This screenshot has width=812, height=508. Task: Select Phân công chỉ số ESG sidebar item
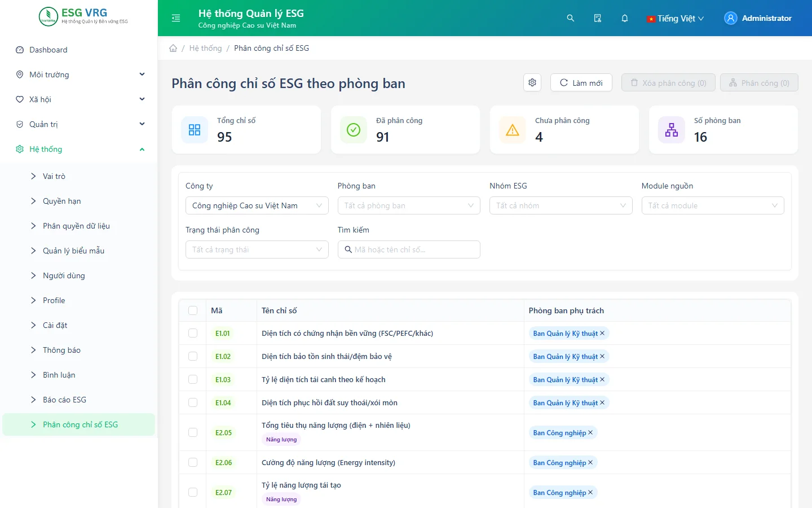(x=79, y=424)
